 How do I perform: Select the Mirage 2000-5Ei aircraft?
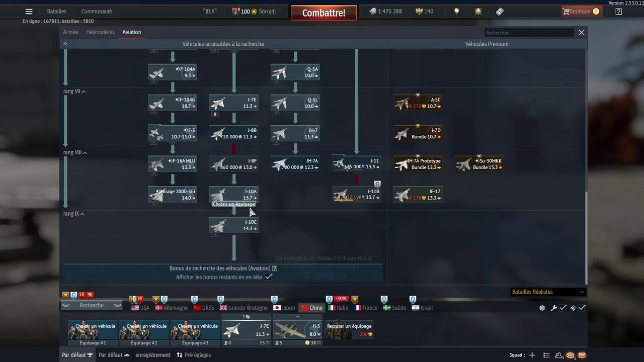(173, 195)
